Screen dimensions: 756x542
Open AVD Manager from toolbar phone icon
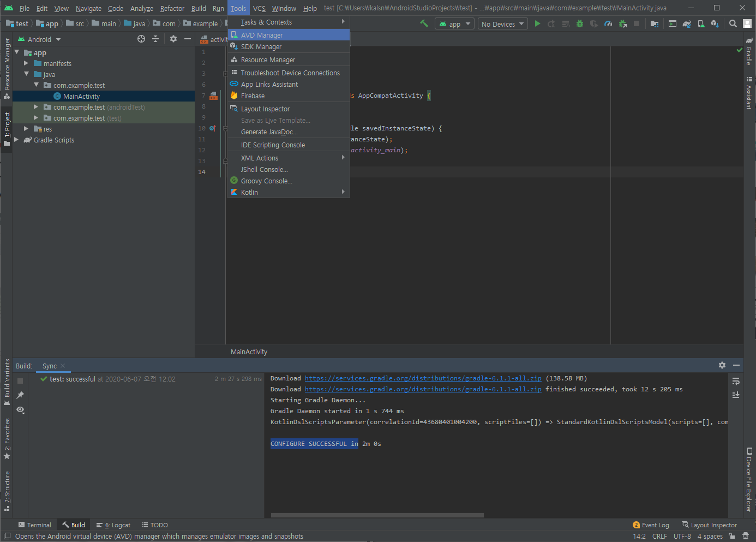tap(701, 23)
